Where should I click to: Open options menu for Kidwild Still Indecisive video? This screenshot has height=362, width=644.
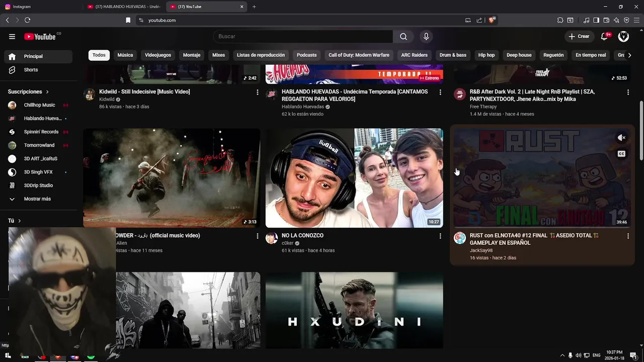click(257, 93)
